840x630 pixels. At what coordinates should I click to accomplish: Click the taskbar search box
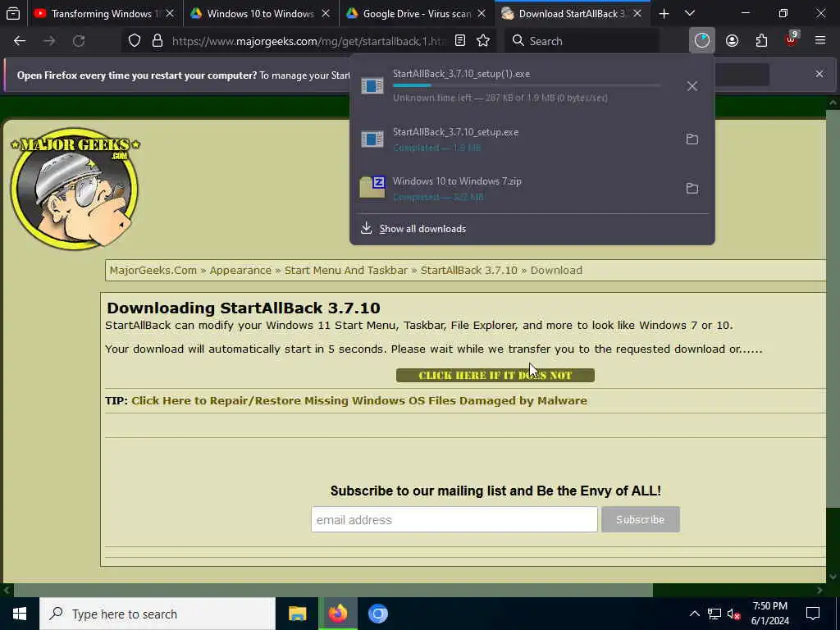point(157,614)
